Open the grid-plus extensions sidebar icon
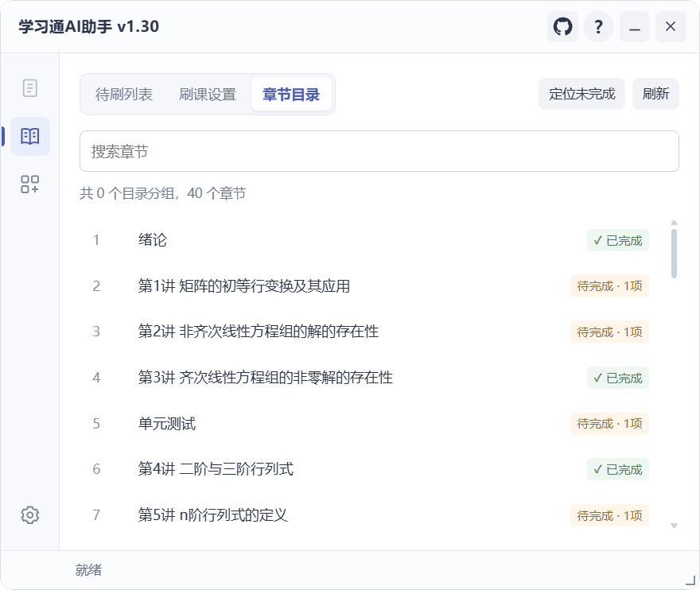This screenshot has height=590, width=700. [x=30, y=184]
